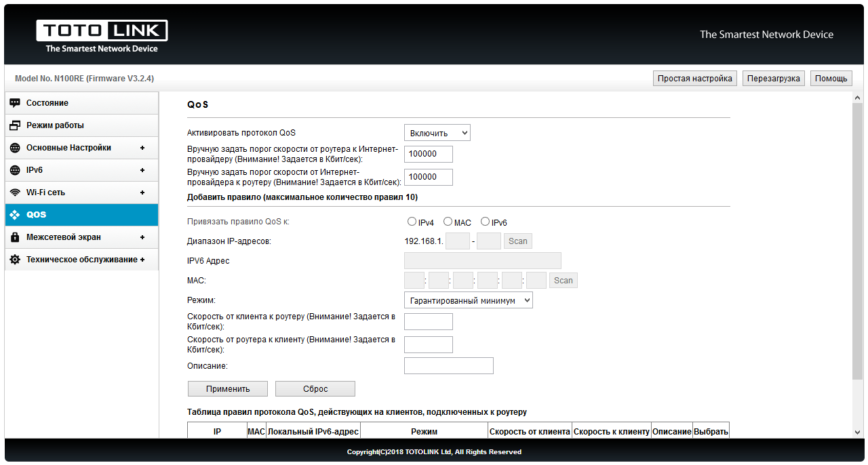Click the scrollbar up arrow
Image resolution: width=868 pixels, height=465 pixels.
[858, 98]
